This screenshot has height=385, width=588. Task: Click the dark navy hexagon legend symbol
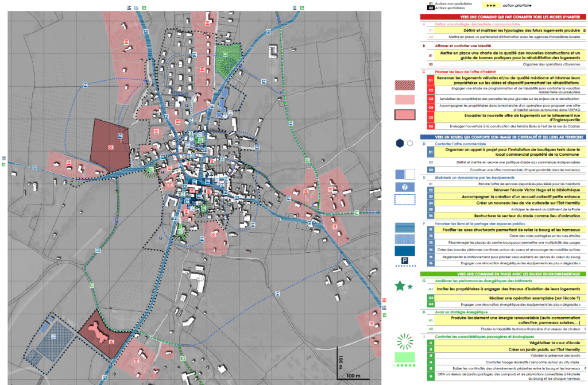[x=399, y=143]
